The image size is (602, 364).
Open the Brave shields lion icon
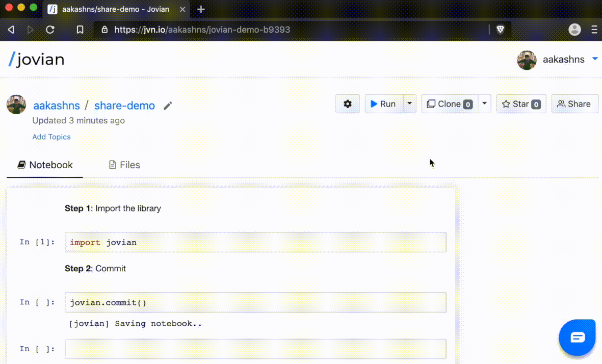pos(500,30)
